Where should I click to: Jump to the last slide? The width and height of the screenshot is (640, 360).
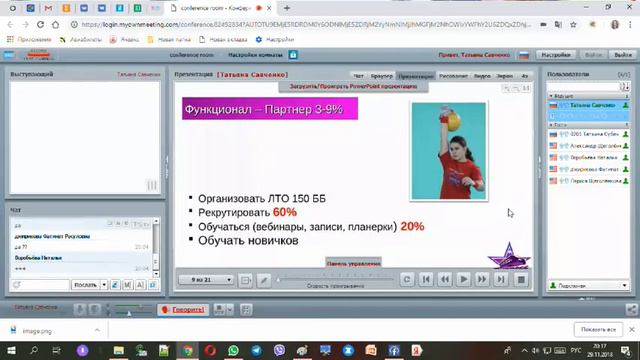pos(501,280)
